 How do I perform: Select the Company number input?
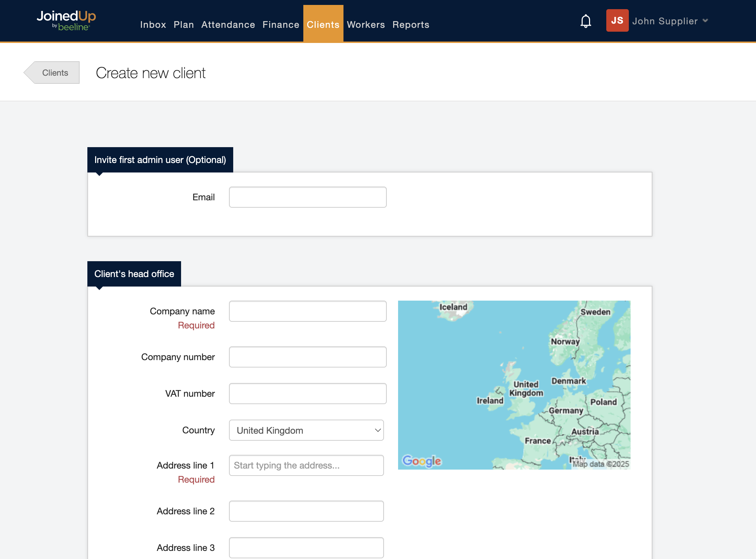pyautogui.click(x=308, y=357)
